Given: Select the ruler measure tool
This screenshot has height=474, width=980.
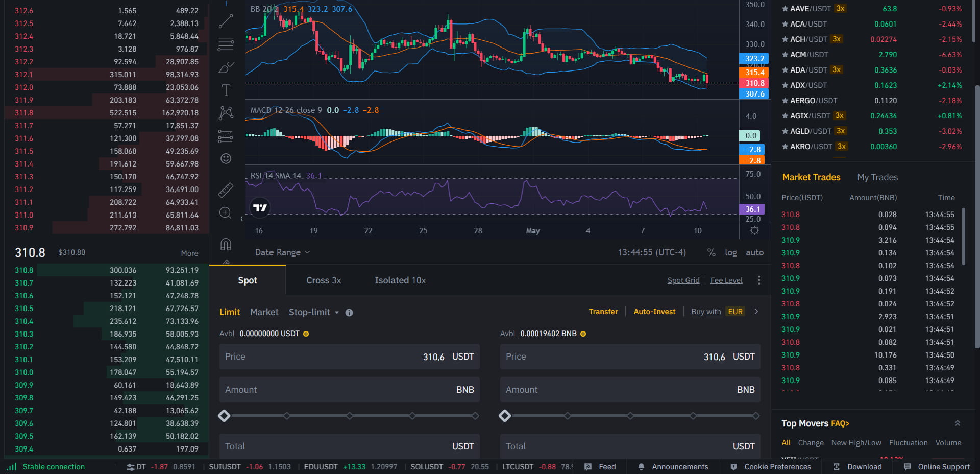Looking at the screenshot, I should [226, 190].
